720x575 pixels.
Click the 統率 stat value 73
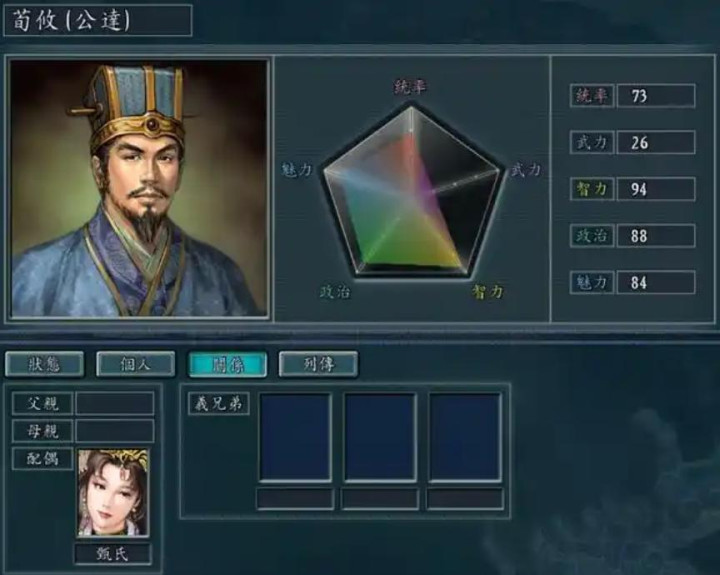(x=656, y=96)
